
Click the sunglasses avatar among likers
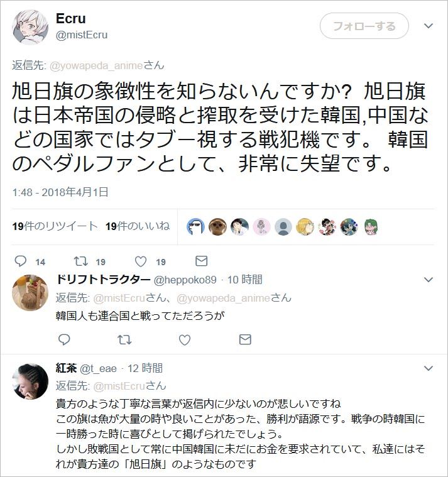195,227
